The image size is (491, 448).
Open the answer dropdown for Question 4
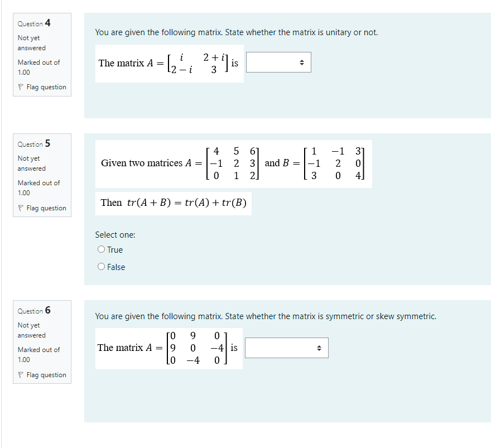tap(278, 62)
